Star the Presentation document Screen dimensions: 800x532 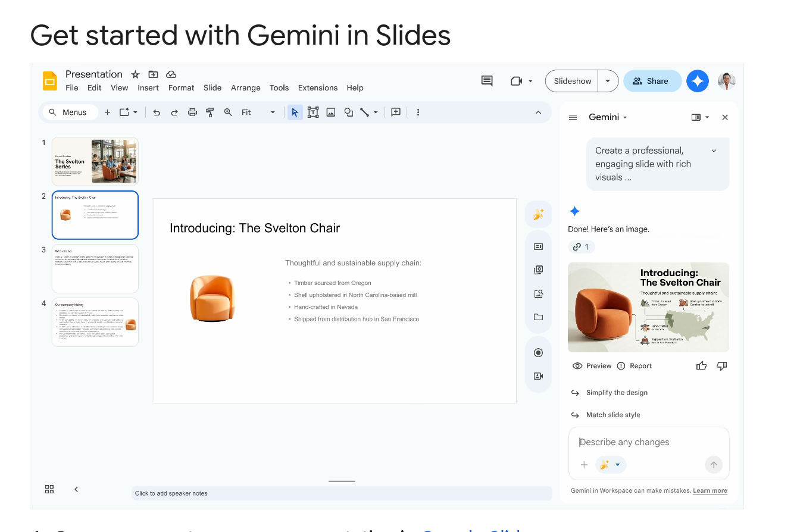[135, 74]
